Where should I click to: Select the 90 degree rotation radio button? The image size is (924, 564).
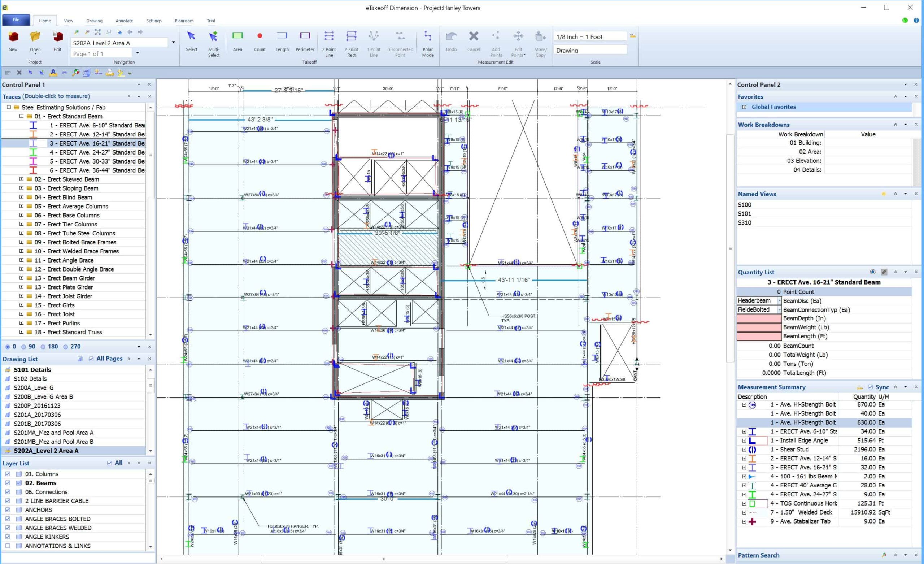(24, 347)
